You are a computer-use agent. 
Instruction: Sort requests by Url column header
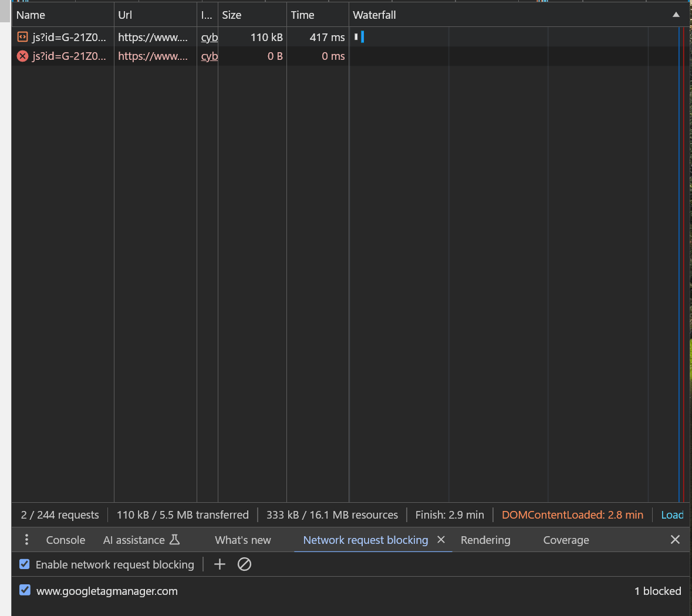(x=156, y=15)
